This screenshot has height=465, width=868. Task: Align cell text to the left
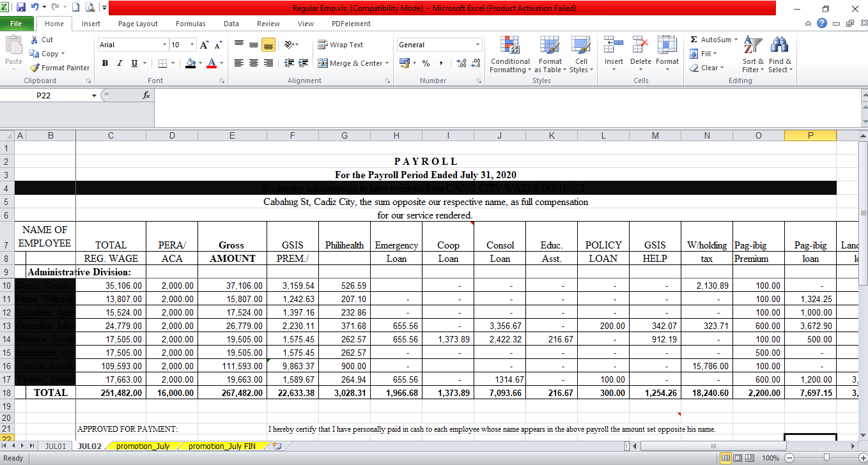[238, 63]
